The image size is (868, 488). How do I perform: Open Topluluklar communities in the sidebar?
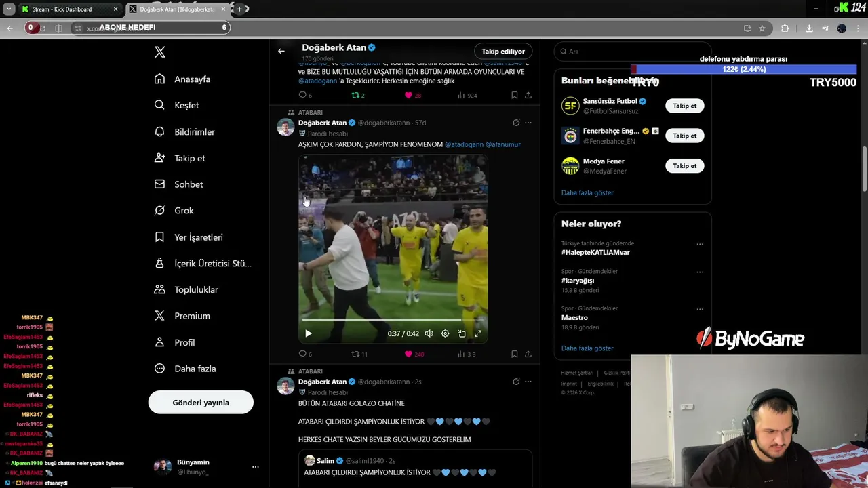tap(186, 289)
